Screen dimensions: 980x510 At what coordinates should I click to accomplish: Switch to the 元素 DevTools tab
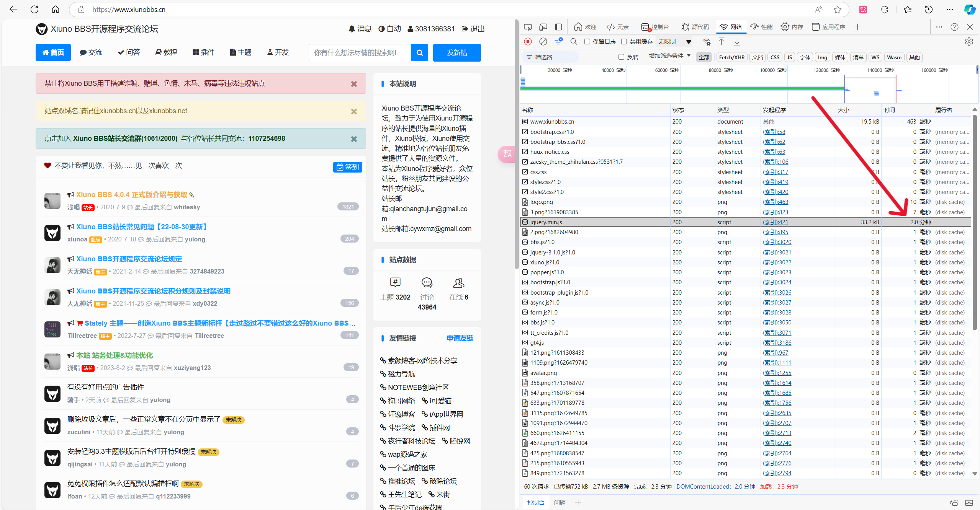click(617, 27)
